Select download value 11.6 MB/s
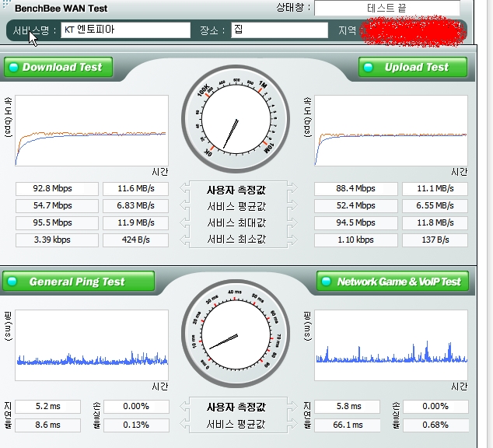The width and height of the screenshot is (493, 448). (136, 189)
